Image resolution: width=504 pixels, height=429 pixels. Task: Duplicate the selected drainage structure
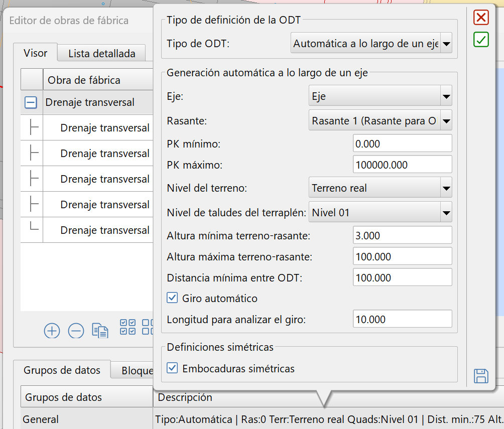(99, 331)
